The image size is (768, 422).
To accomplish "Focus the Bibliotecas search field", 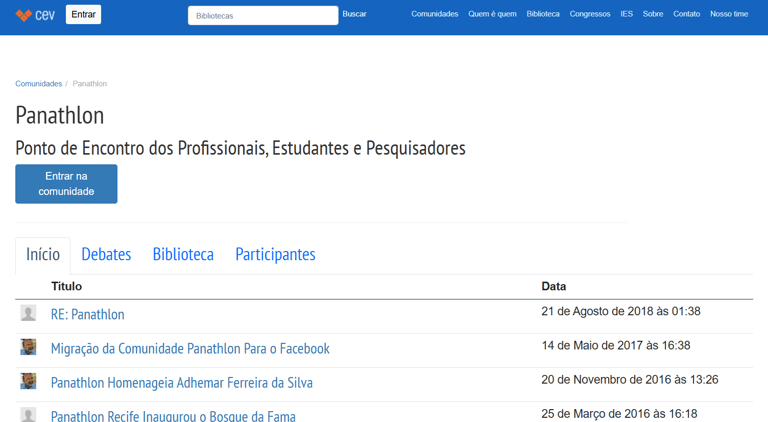I will tap(263, 16).
